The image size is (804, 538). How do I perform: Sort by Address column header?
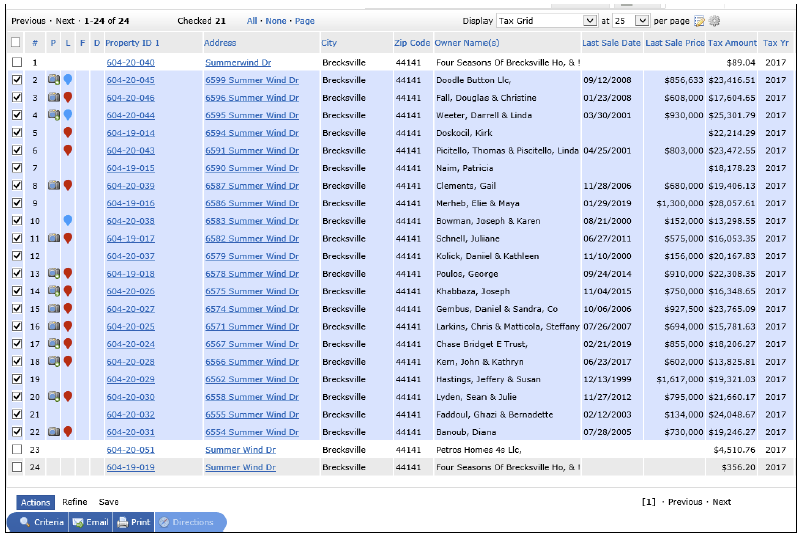point(220,43)
